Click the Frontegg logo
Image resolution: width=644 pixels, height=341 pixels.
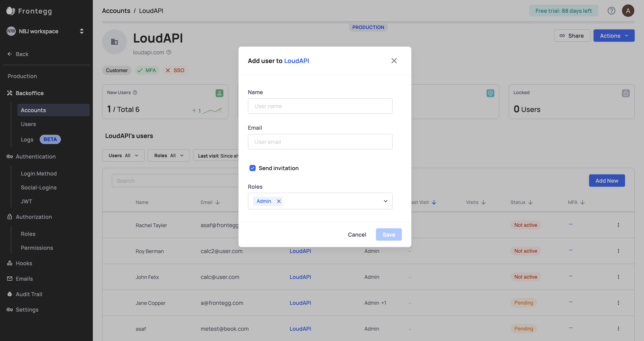point(29,11)
